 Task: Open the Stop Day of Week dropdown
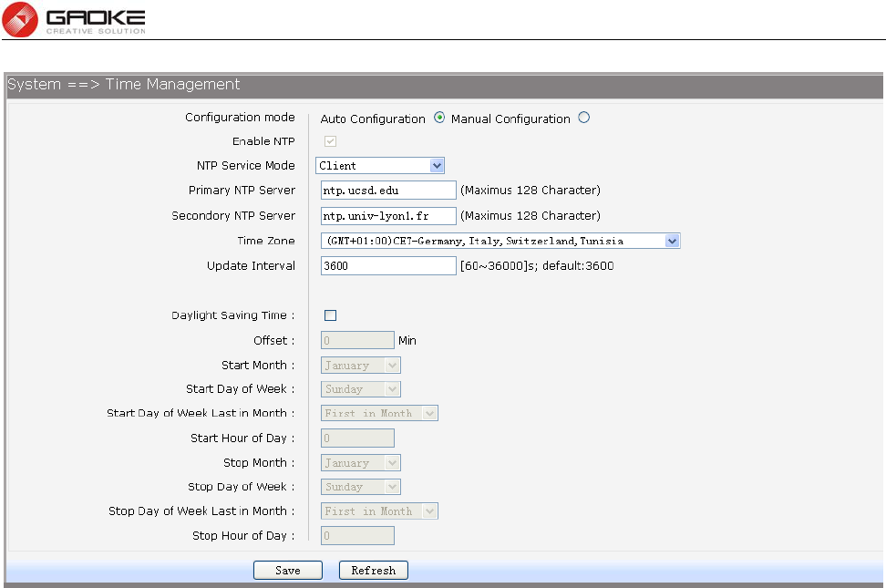tap(360, 487)
